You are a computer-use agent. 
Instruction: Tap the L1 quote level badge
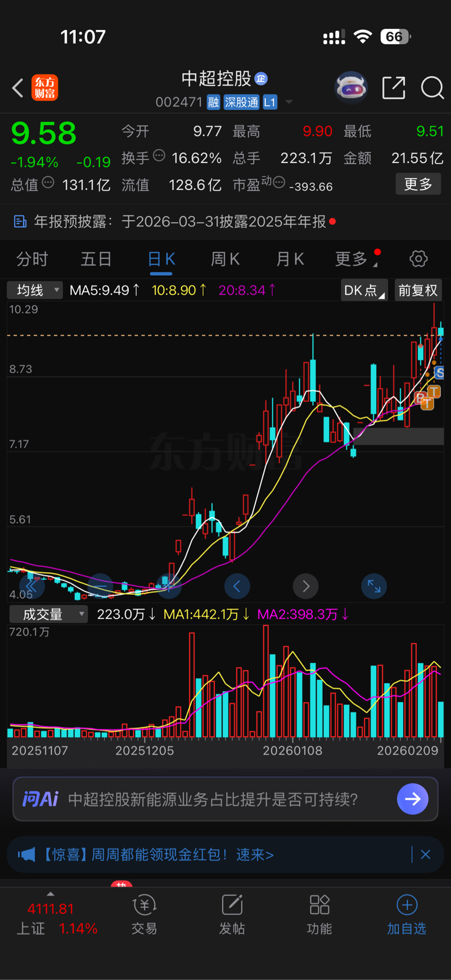[x=270, y=102]
